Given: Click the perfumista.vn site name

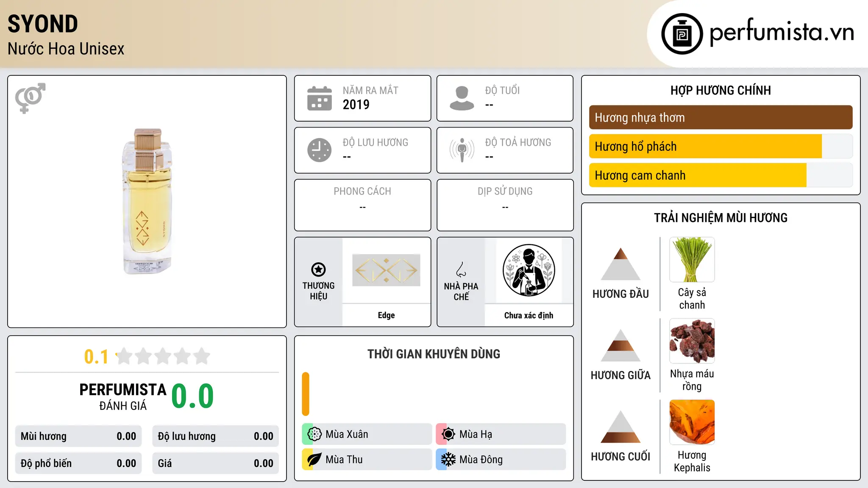Looking at the screenshot, I should (782, 32).
